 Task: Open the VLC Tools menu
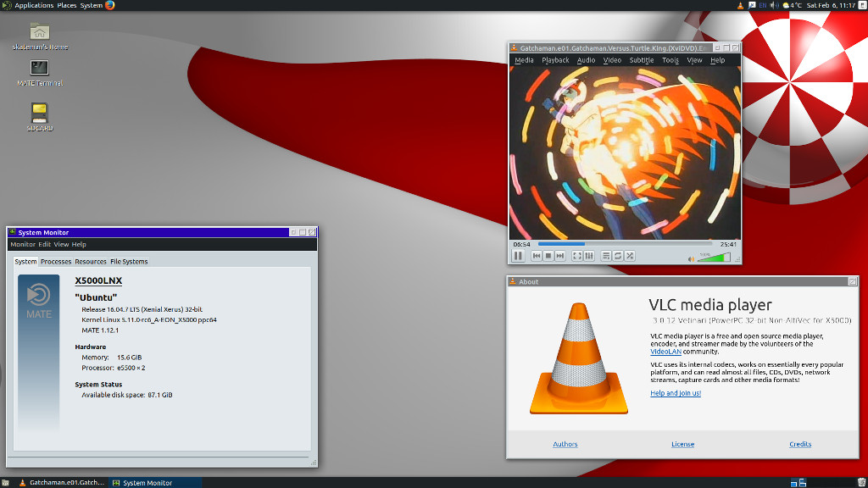pyautogui.click(x=670, y=60)
